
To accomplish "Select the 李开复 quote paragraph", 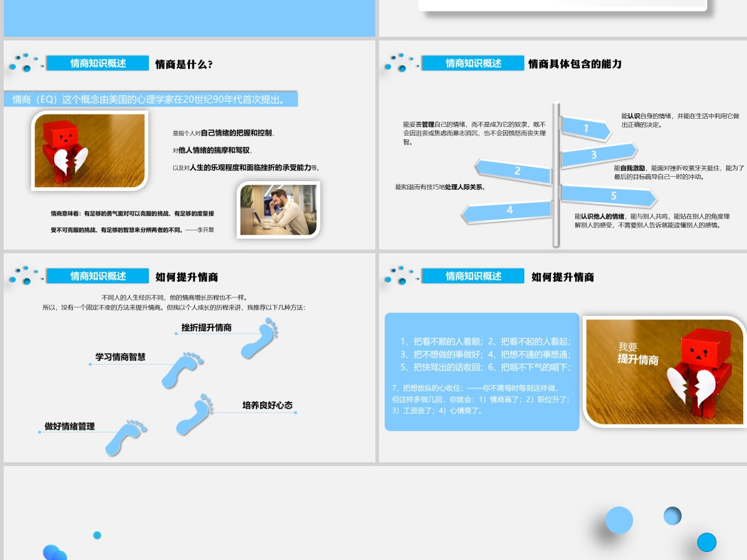I will click(132, 222).
